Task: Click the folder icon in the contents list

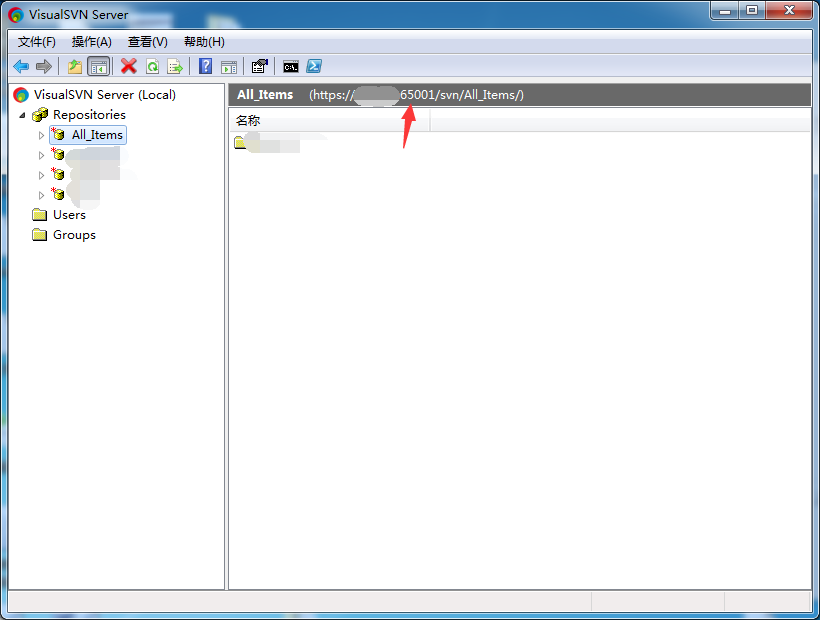Action: tap(240, 142)
